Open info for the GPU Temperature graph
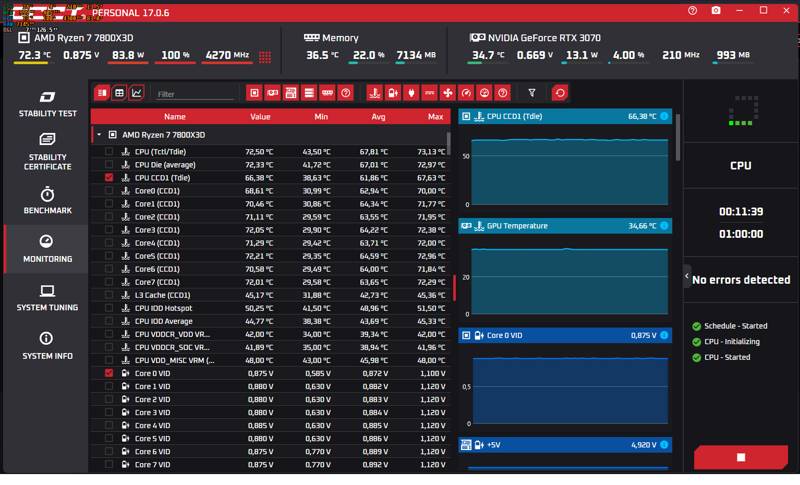The width and height of the screenshot is (800, 485). pos(664,225)
